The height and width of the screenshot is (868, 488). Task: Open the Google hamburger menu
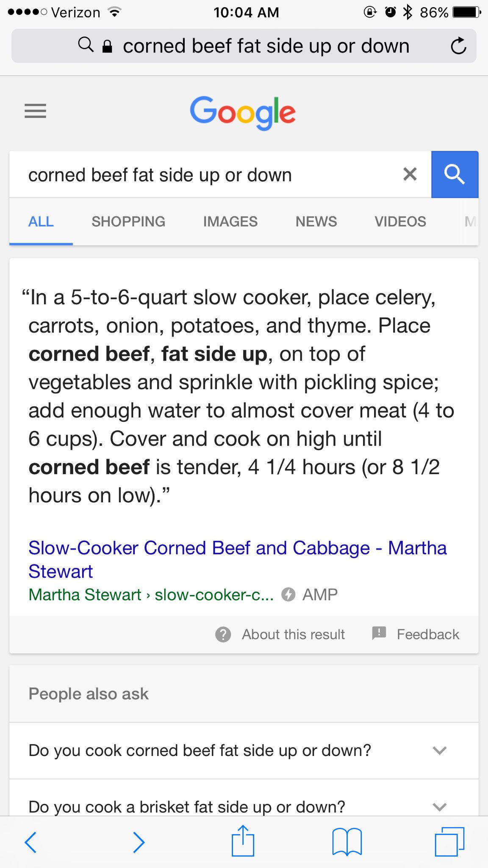pyautogui.click(x=35, y=111)
